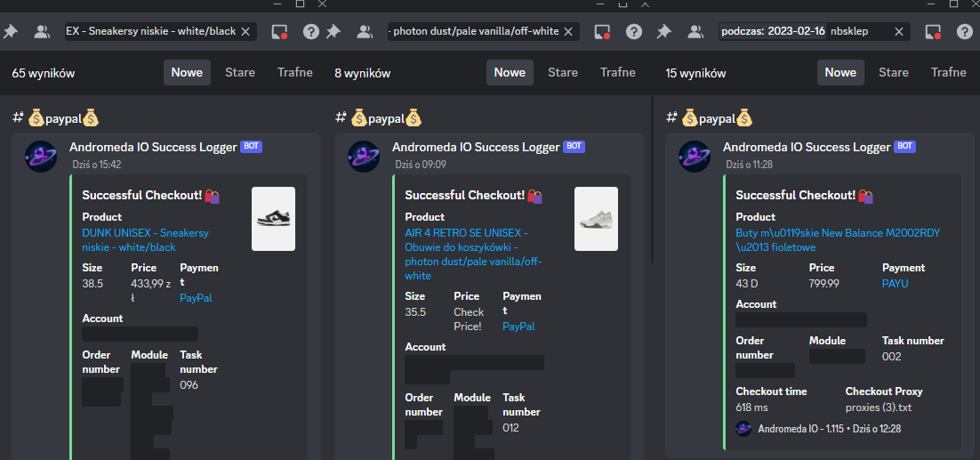Clear search 'photon dust/pale vanilla/off-white' in middle window
Viewport: 980px width, 460px height.
[x=568, y=31]
